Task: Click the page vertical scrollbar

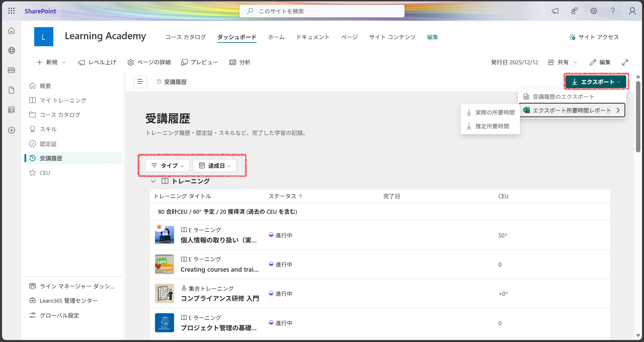Action: click(638, 117)
